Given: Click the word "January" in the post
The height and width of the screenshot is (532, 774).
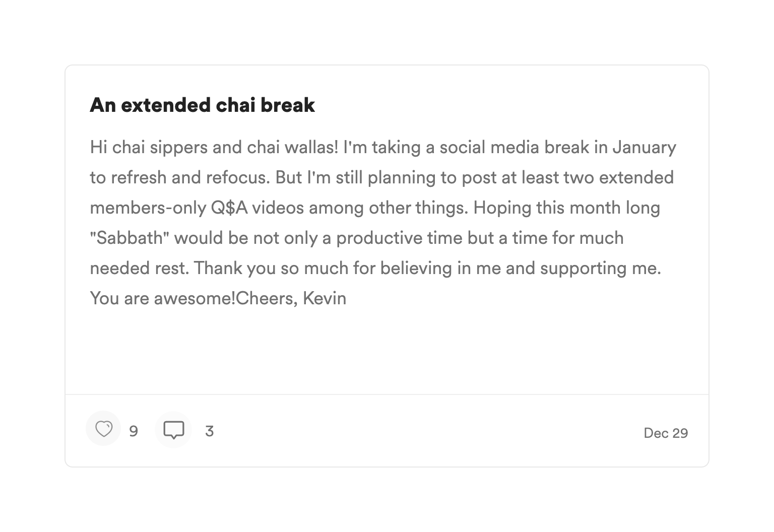Looking at the screenshot, I should click(x=644, y=147).
